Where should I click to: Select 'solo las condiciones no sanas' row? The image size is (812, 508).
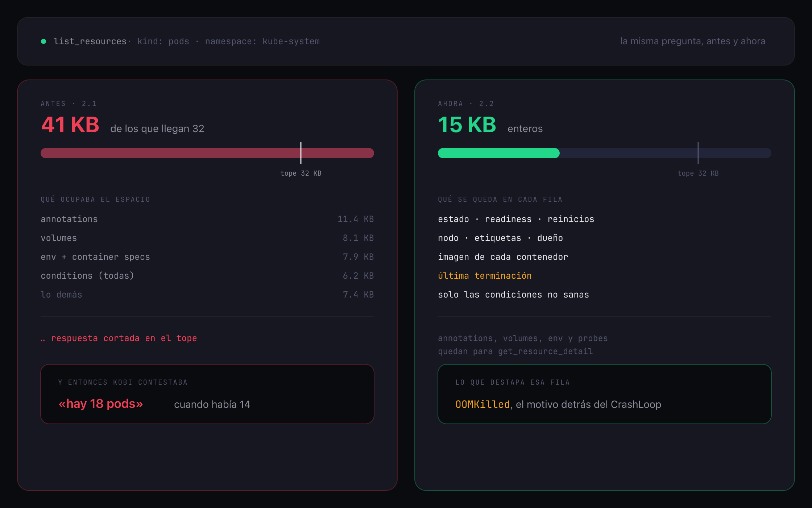click(514, 295)
